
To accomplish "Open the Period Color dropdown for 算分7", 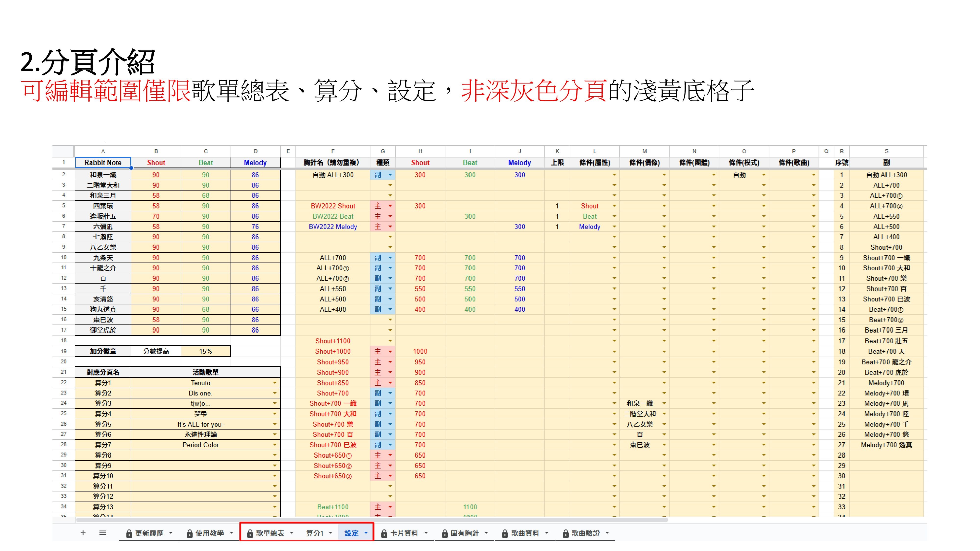I will (x=275, y=444).
